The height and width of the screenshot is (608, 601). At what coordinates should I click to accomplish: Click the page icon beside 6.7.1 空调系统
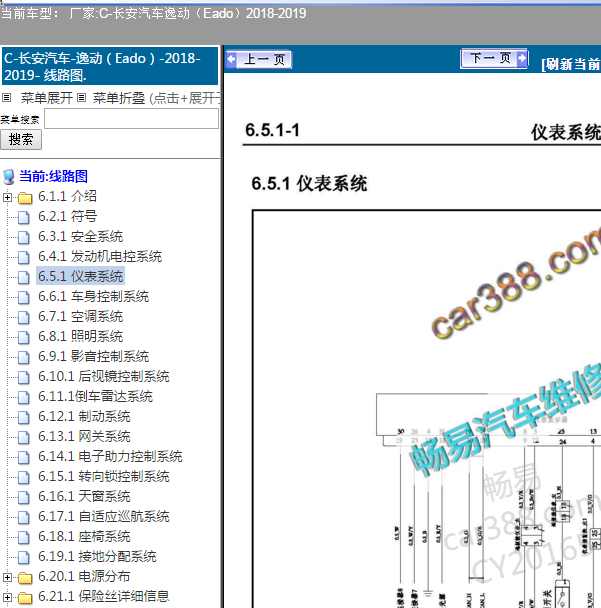pyautogui.click(x=24, y=318)
